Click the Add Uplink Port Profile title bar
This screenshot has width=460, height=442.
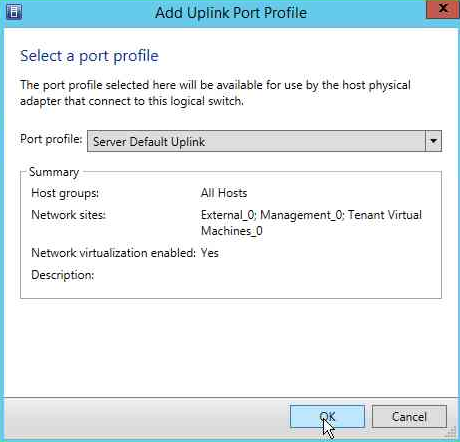(x=231, y=13)
